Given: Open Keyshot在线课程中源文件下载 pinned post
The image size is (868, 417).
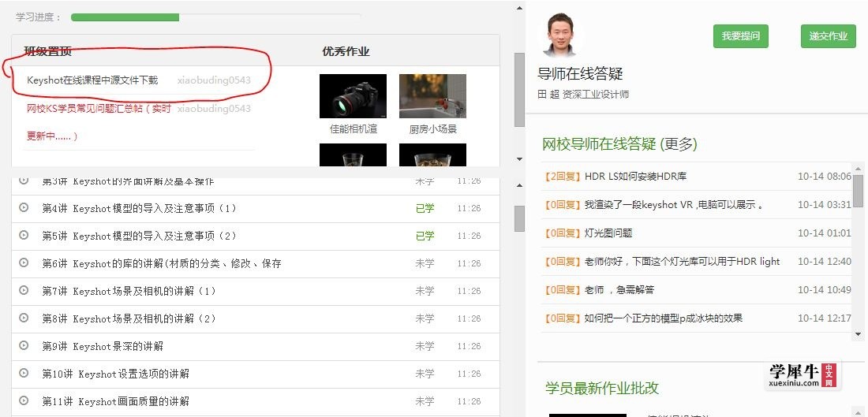Looking at the screenshot, I should pyautogui.click(x=92, y=80).
